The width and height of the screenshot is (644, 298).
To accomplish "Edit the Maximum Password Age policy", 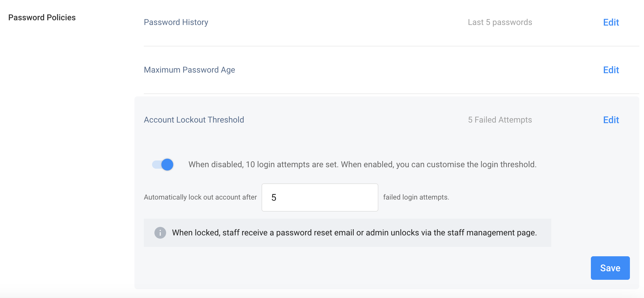I will tap(611, 70).
